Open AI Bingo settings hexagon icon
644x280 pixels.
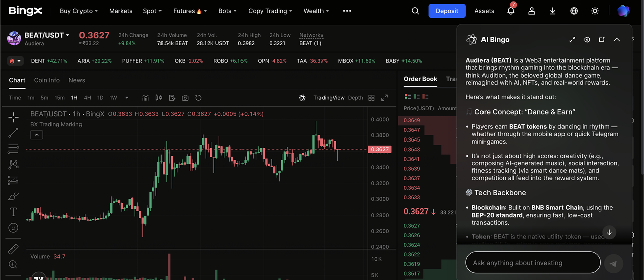coord(587,40)
